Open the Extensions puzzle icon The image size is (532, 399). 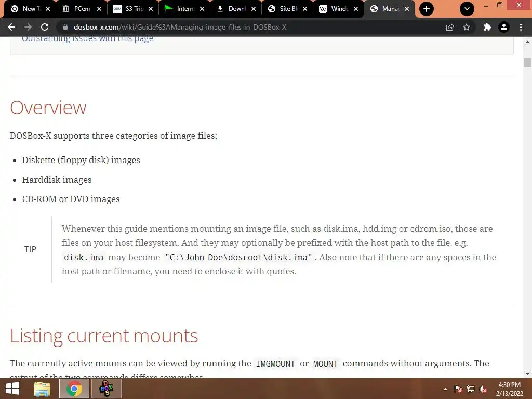pos(487,27)
